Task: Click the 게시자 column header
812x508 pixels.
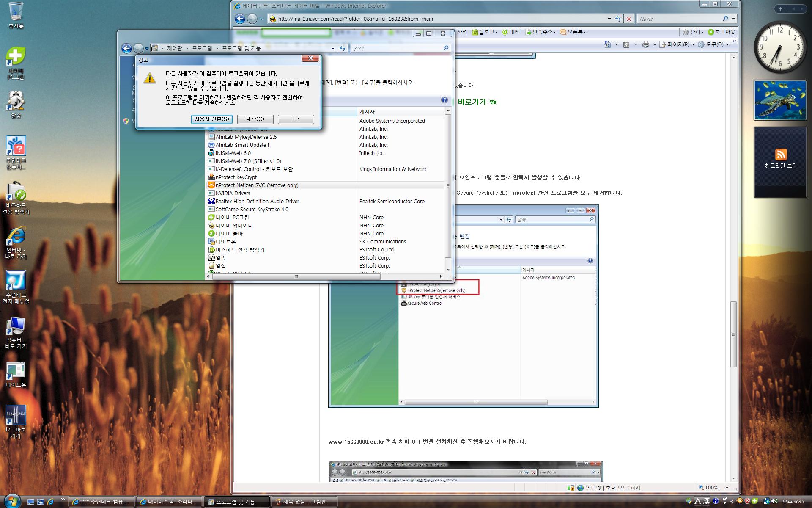Action: [x=401, y=112]
